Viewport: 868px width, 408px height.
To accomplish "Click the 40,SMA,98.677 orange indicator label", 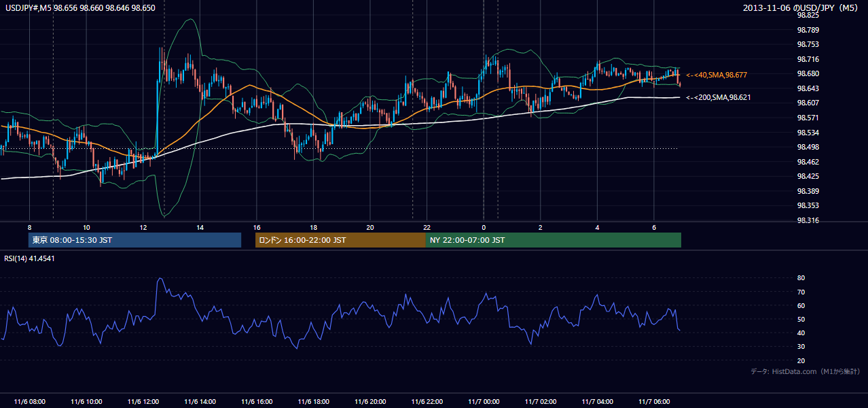I will tap(717, 75).
